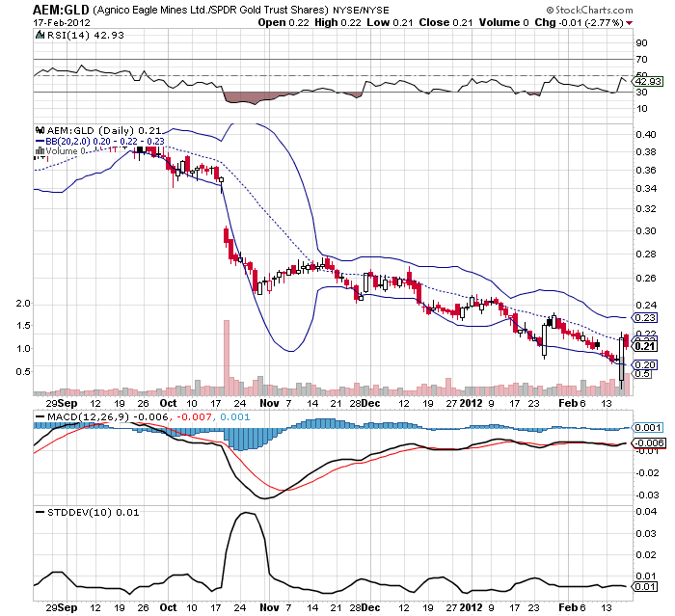Click the 90 level on RSI axis
The height and width of the screenshot is (616, 675).
pos(641,43)
